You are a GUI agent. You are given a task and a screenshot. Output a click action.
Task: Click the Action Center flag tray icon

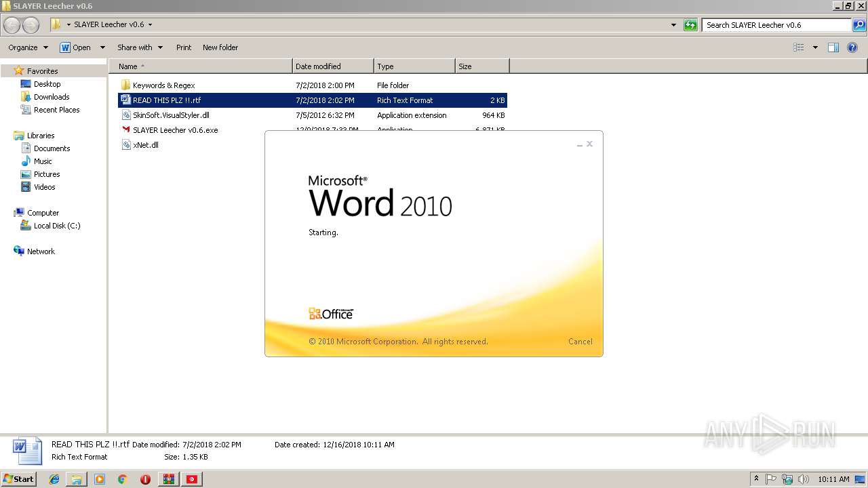[x=771, y=479]
